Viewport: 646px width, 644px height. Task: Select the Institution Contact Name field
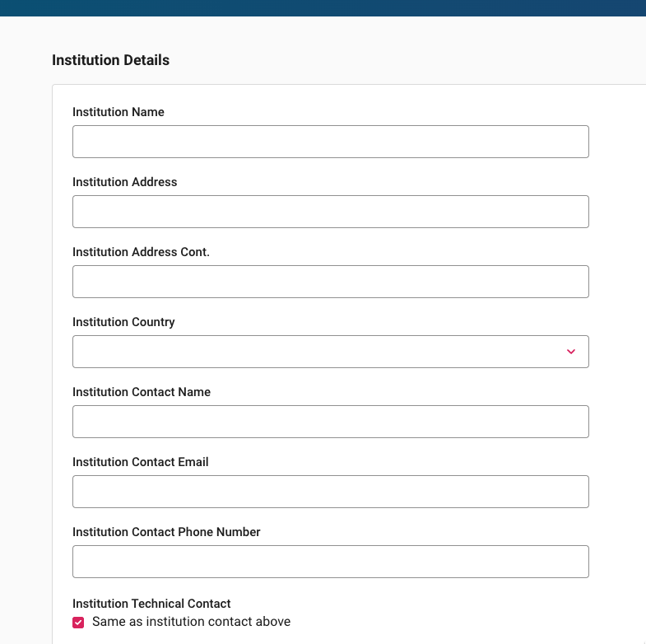[330, 422]
